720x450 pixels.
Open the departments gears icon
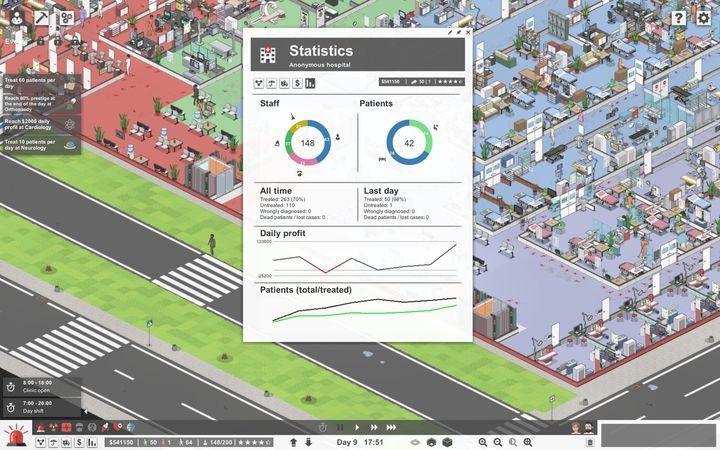67,18
